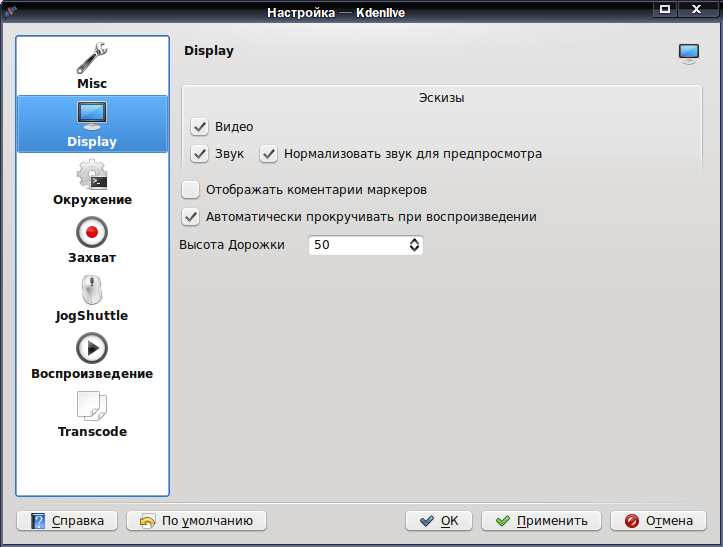Disable Нормализовать звук для предпросмотра
This screenshot has width=723, height=547.
click(268, 154)
